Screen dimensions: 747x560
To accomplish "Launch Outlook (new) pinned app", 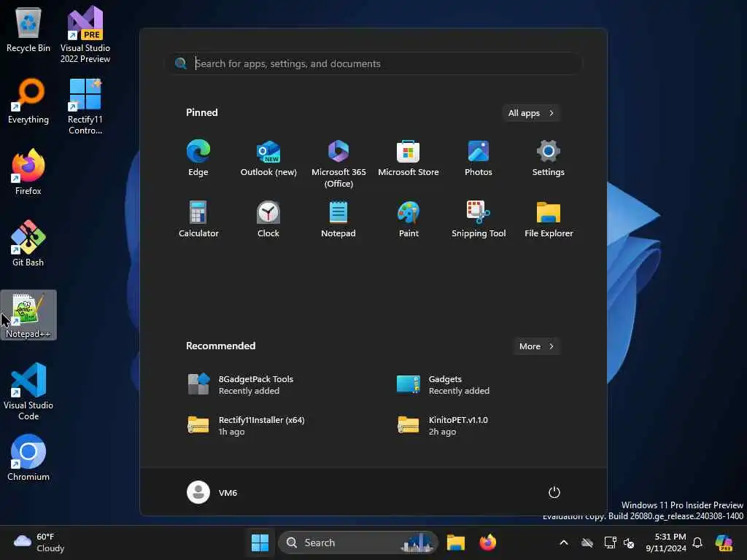I will click(x=268, y=158).
